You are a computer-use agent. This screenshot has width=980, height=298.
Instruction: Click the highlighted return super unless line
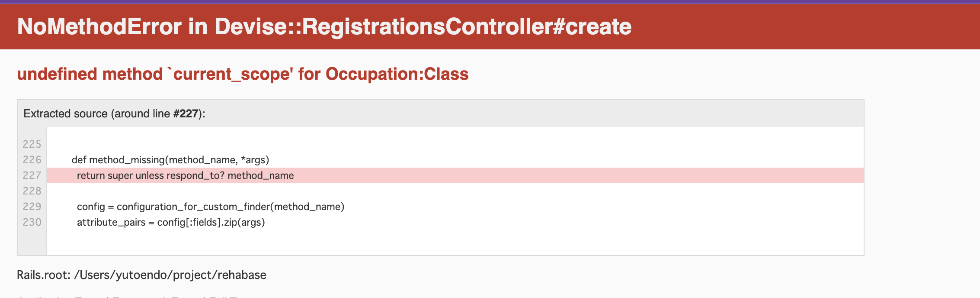point(185,175)
